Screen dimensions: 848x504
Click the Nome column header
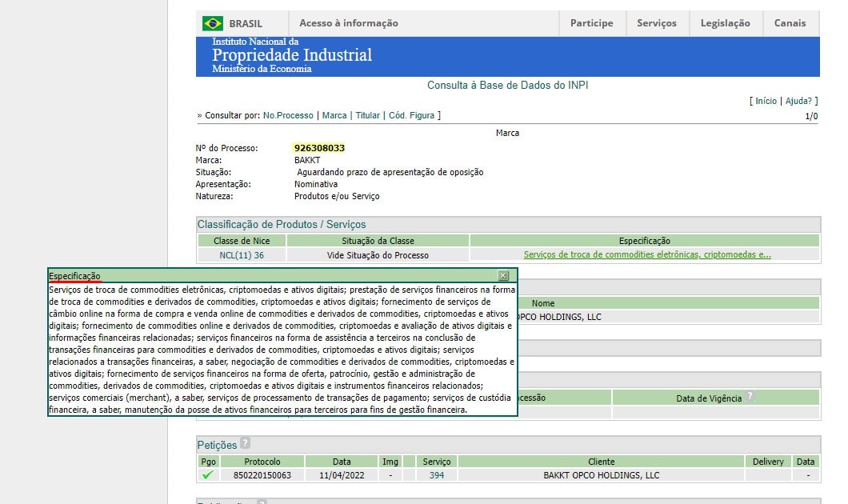(x=543, y=303)
